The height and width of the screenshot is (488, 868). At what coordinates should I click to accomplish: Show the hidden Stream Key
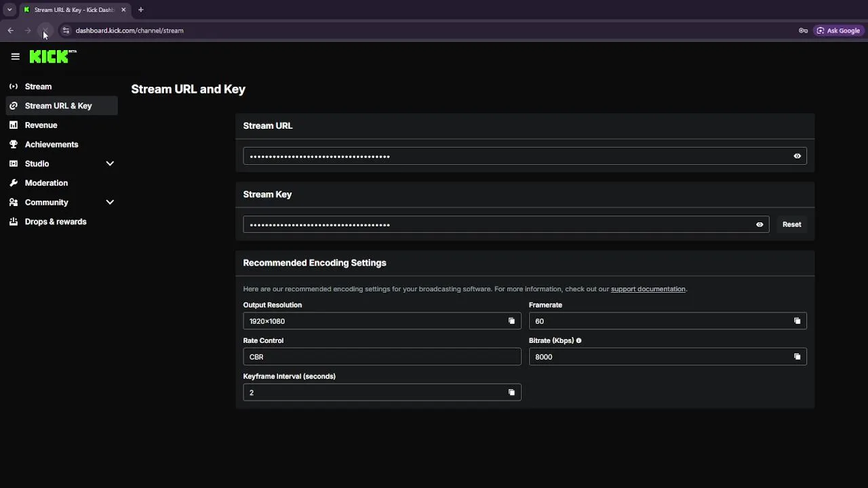coord(759,224)
